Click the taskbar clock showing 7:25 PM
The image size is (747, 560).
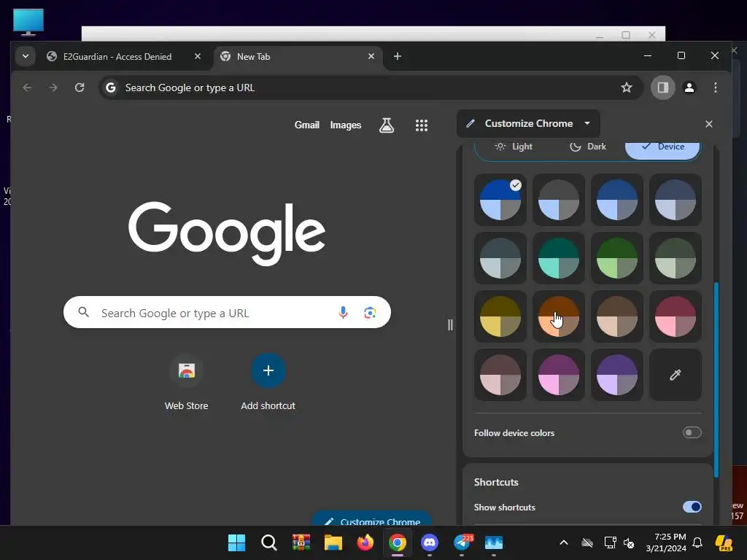tap(666, 542)
